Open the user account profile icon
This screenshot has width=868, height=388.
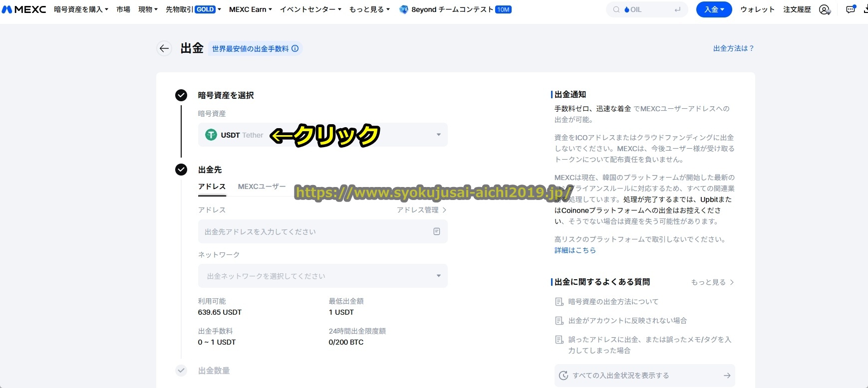point(825,9)
